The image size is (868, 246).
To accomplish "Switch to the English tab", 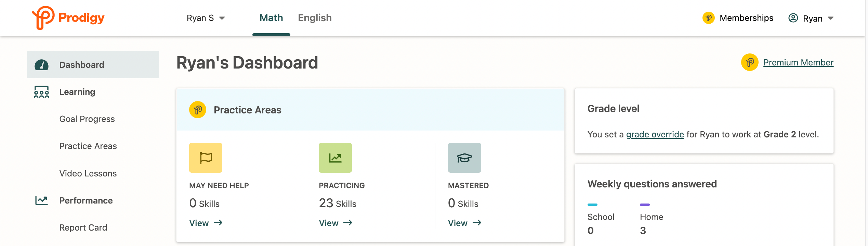I will [315, 18].
